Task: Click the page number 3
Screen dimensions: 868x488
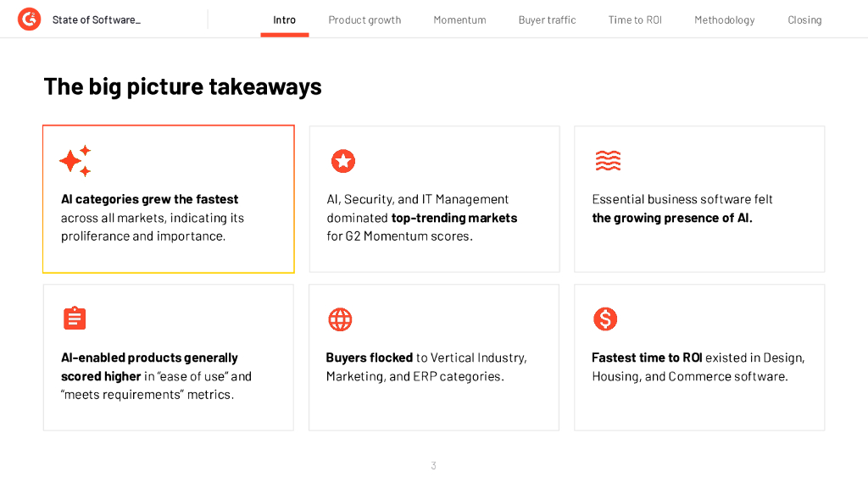Action: (x=434, y=465)
